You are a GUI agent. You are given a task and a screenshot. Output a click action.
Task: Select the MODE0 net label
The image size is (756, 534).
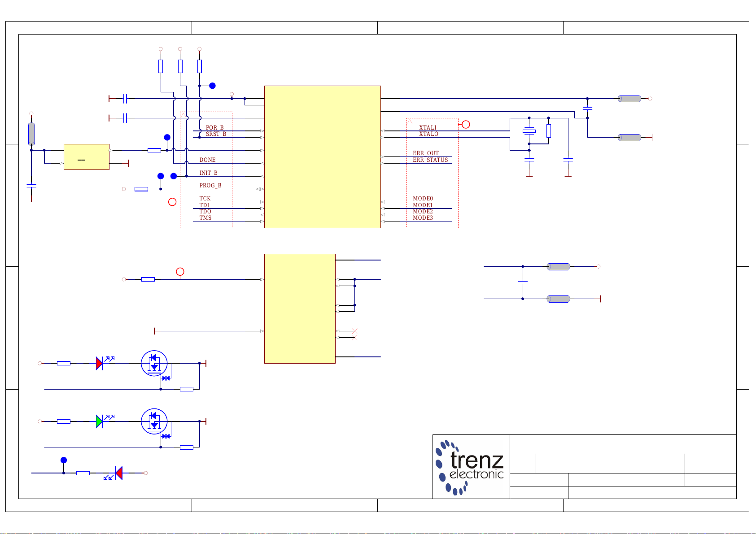423,199
